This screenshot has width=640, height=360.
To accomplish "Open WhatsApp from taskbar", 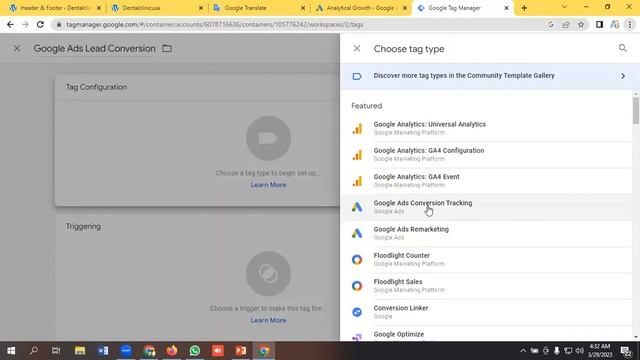I will coord(195,351).
